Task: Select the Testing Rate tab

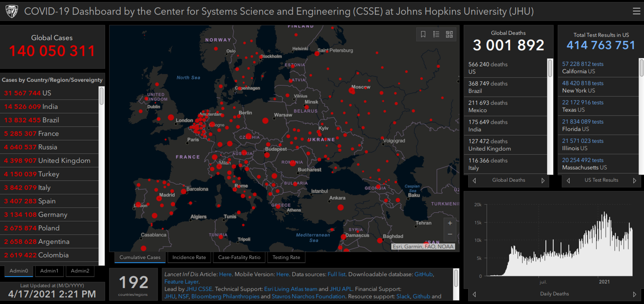Action: [x=286, y=257]
